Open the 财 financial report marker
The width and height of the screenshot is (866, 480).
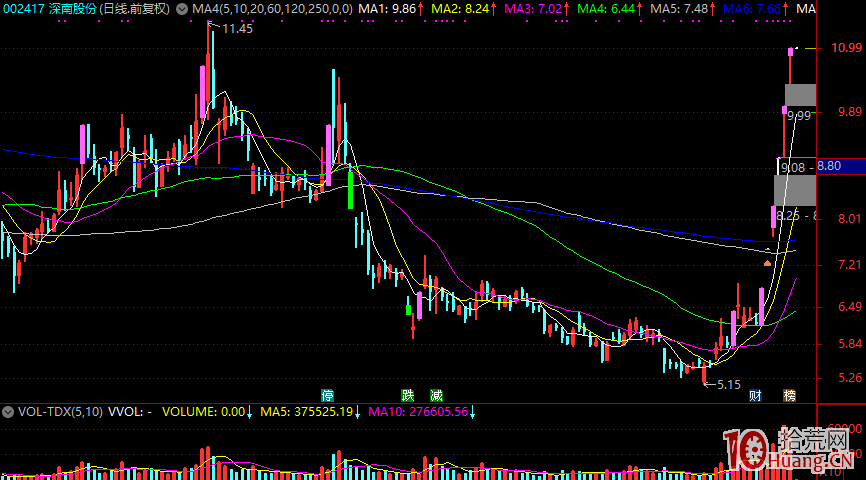click(x=755, y=395)
